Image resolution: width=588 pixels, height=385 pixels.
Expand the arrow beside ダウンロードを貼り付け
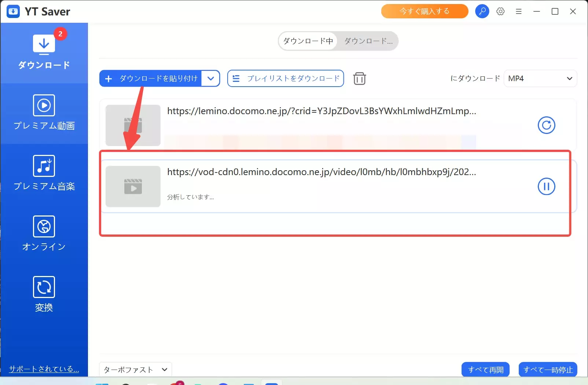[211, 79]
